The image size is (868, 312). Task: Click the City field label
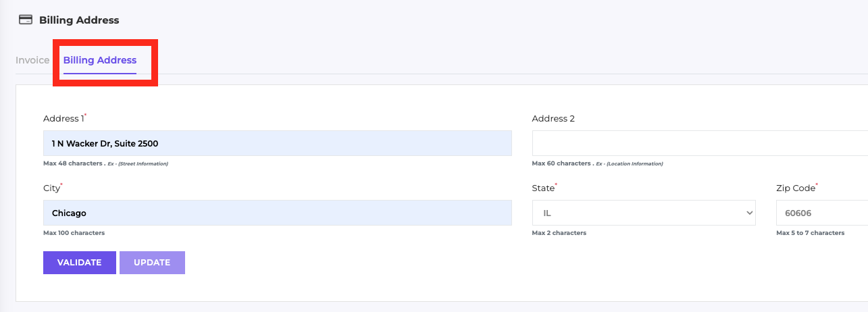tap(53, 188)
